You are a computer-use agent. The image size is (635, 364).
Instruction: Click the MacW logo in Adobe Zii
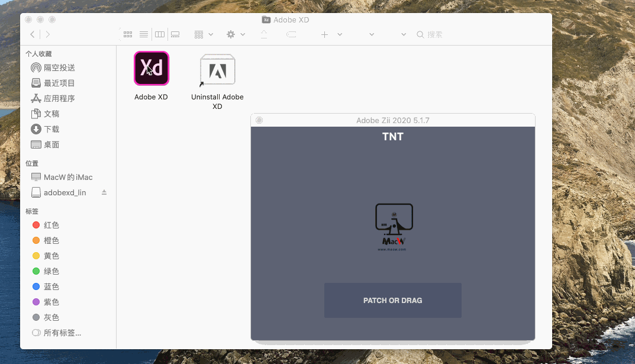pos(393,227)
